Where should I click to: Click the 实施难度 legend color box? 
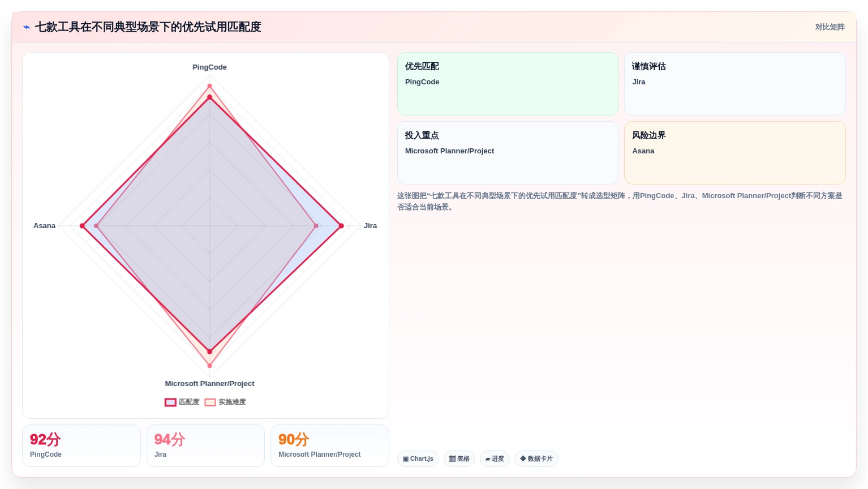tap(210, 402)
